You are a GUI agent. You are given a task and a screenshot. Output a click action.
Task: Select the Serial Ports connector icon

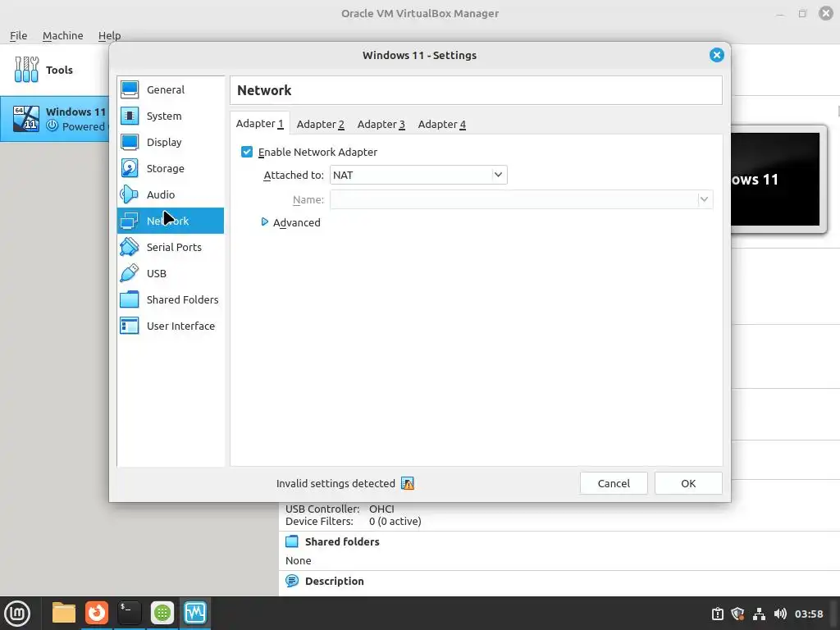coord(130,247)
